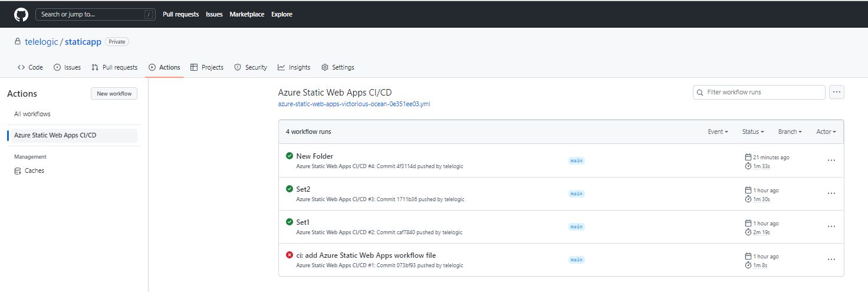
Task: Click the Private repository badge
Action: click(x=117, y=42)
